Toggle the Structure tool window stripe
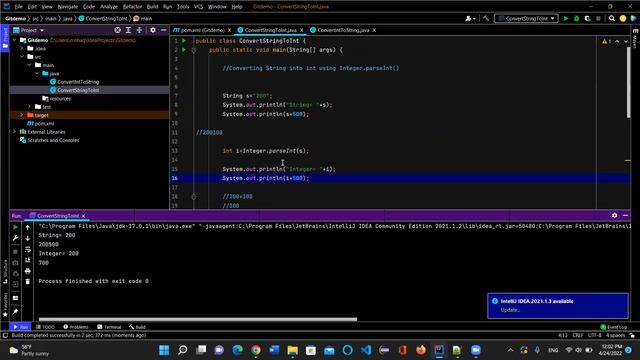Image resolution: width=640 pixels, height=360 pixels. point(5,271)
